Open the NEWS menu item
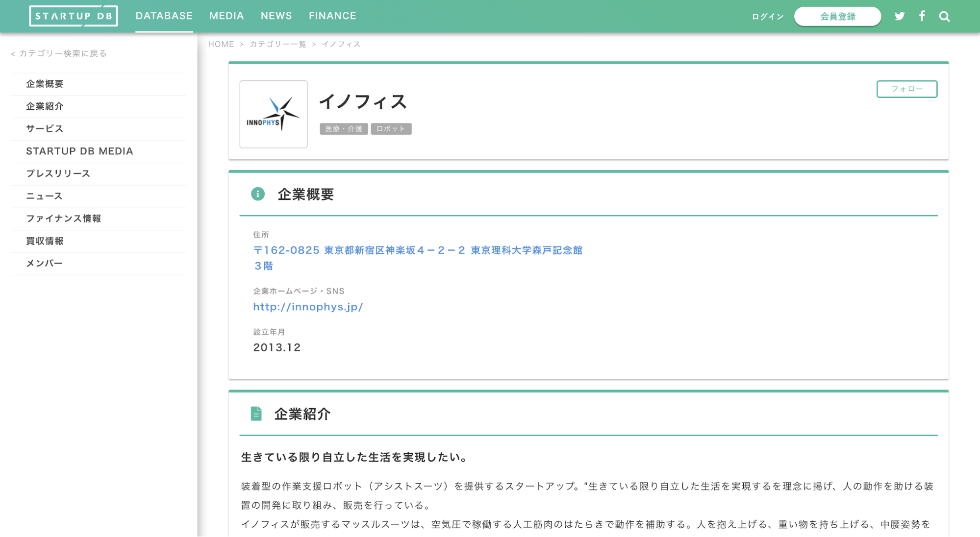Viewport: 980px width, 537px height. pyautogui.click(x=276, y=15)
